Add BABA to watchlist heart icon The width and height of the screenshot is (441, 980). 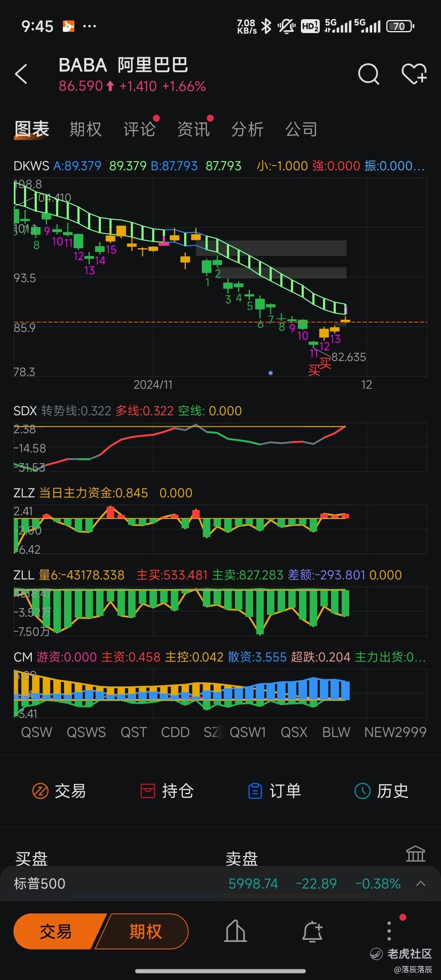(x=414, y=74)
